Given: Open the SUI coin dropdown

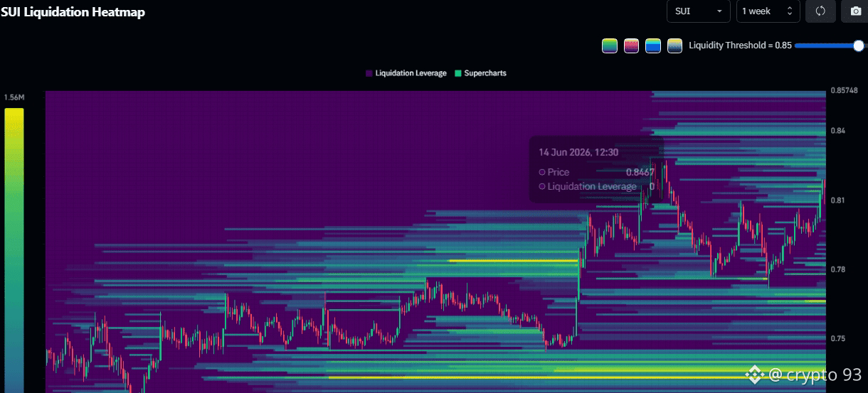Looking at the screenshot, I should tap(698, 11).
